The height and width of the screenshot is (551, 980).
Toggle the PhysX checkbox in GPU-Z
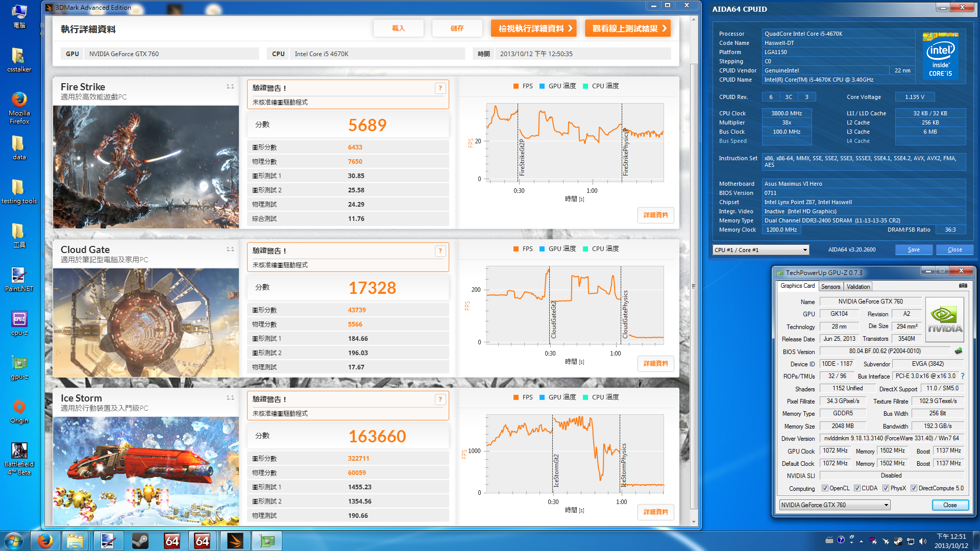886,488
